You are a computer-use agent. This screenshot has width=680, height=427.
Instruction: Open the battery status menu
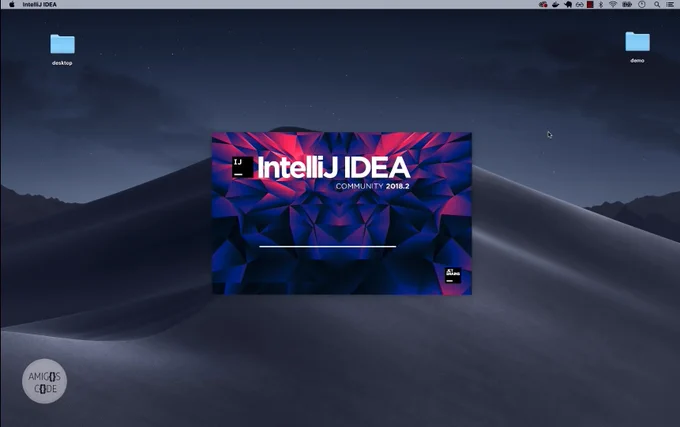click(x=627, y=4)
